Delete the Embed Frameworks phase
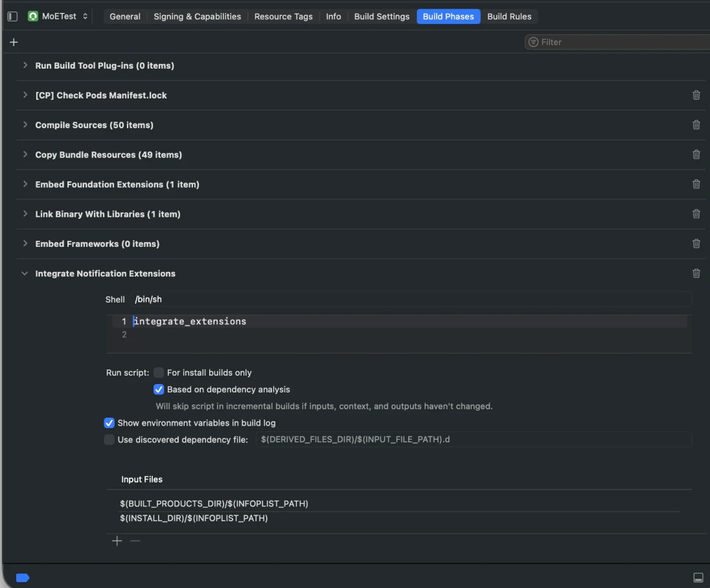Screen dimensions: 710x588 coord(696,244)
